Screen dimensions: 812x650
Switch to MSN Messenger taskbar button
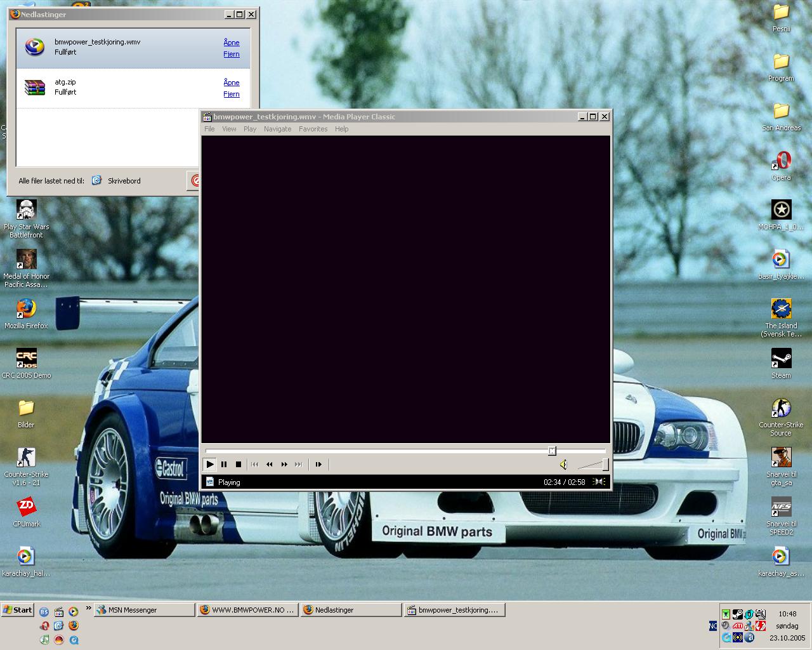click(x=144, y=610)
